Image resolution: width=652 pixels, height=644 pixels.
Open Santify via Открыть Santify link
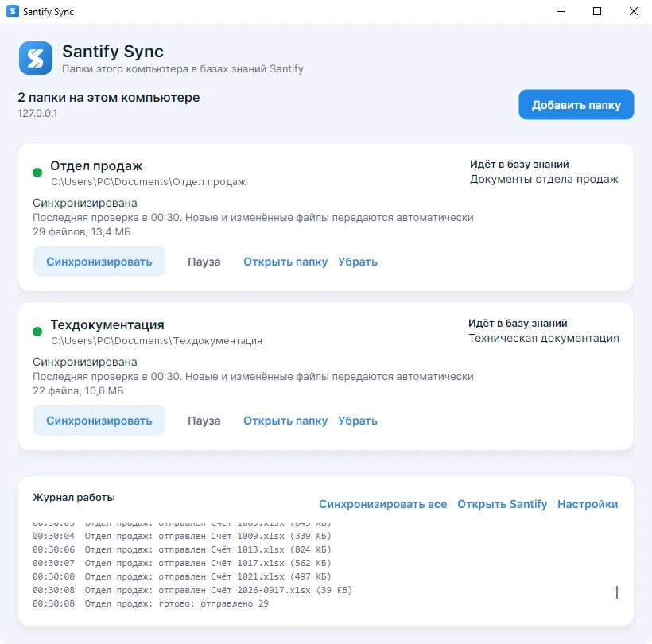(x=502, y=504)
